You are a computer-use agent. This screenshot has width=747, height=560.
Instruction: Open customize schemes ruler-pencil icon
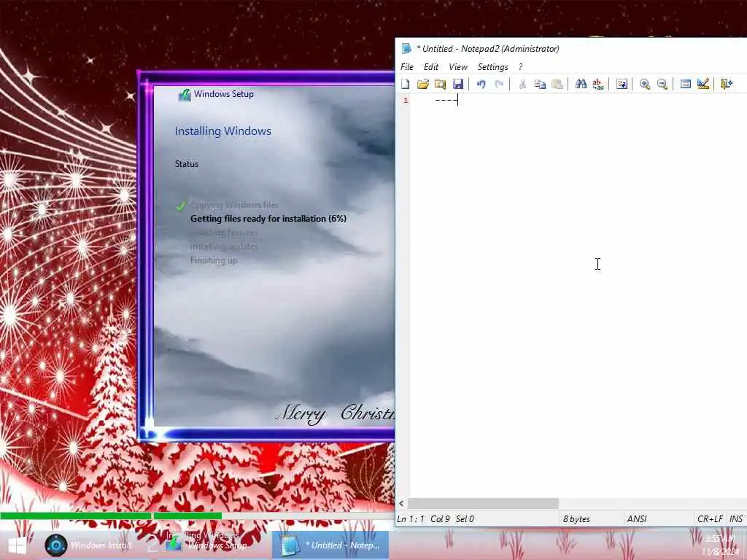(703, 85)
